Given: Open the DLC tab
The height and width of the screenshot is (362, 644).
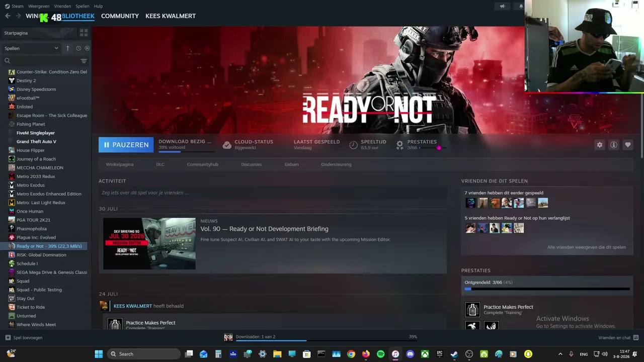Looking at the screenshot, I should 160,164.
